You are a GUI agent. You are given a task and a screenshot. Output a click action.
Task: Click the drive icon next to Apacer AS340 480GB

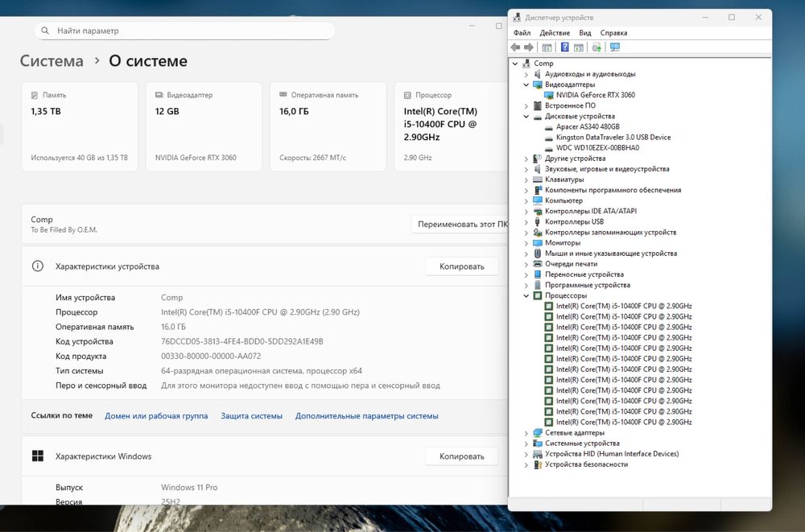tap(549, 127)
